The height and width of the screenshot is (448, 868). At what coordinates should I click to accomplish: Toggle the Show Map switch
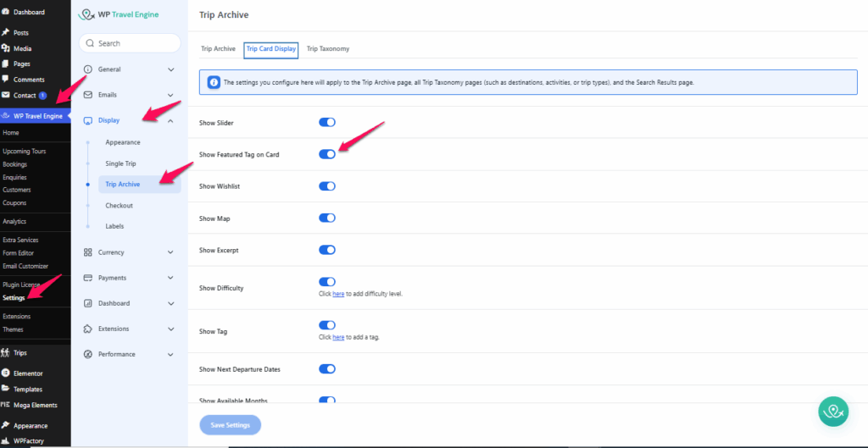click(x=326, y=218)
